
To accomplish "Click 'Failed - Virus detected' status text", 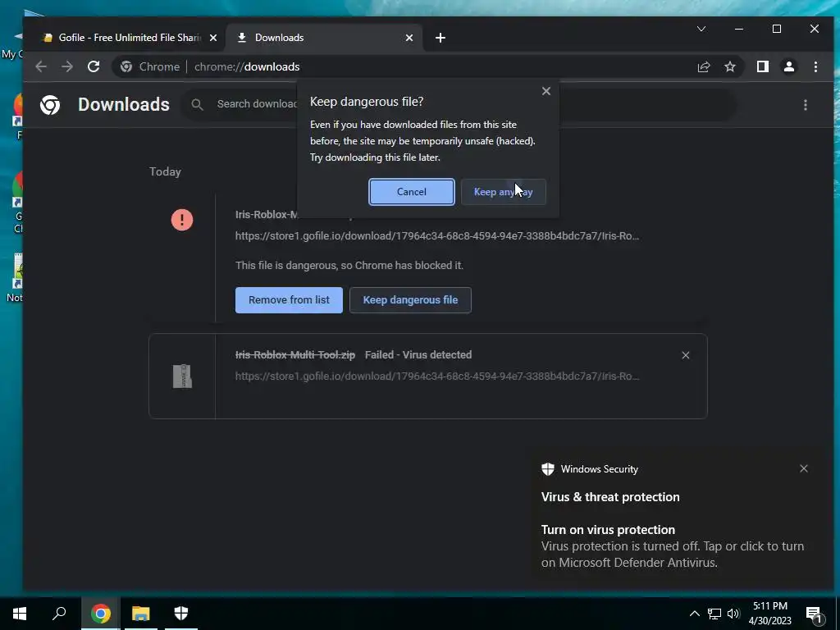I will [x=418, y=354].
